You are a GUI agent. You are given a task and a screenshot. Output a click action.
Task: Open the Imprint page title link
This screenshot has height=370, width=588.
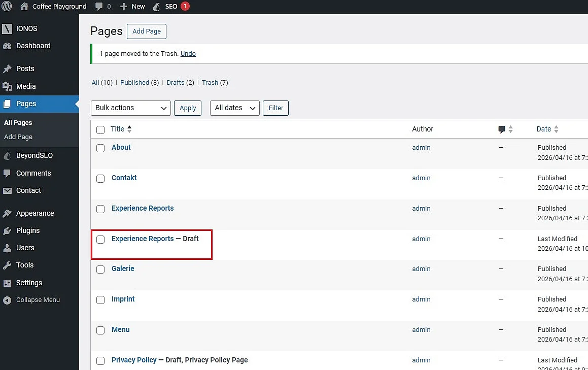coord(123,299)
